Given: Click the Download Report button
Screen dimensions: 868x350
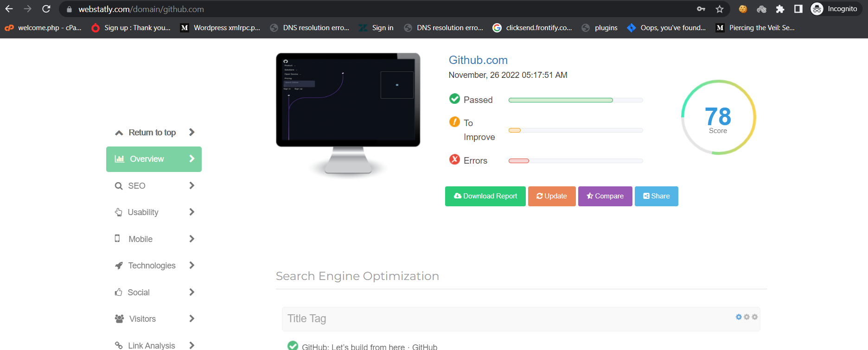Looking at the screenshot, I should [485, 196].
